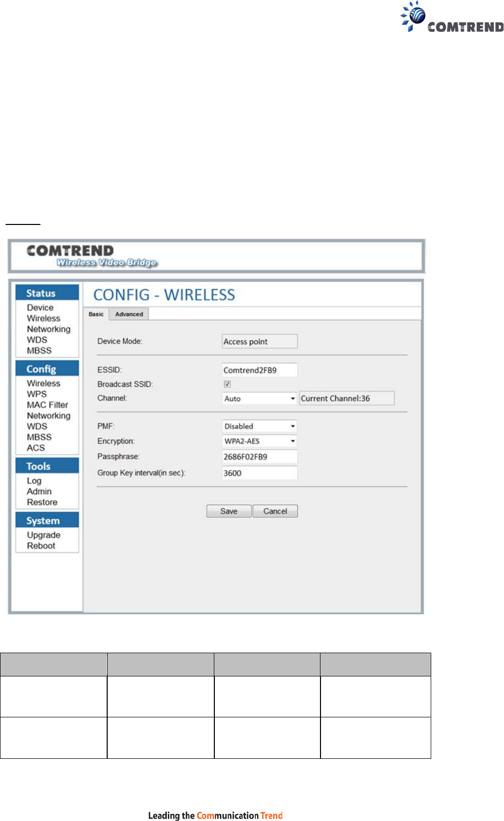Switch to the Basic tab
The image size is (504, 821).
click(x=96, y=314)
